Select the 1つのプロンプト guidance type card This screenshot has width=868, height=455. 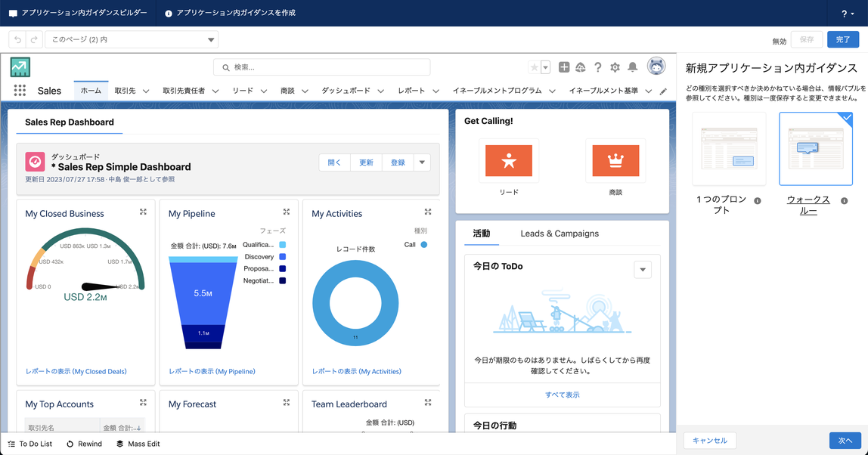click(729, 148)
